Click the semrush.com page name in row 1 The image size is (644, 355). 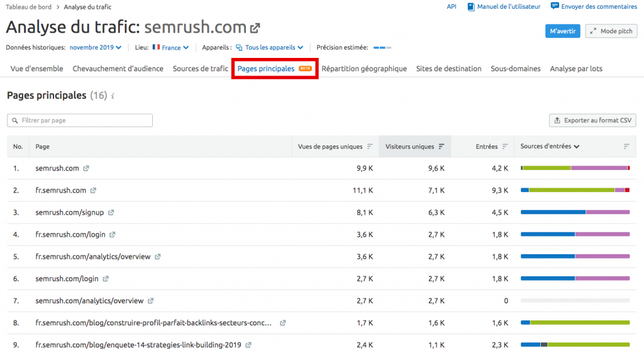[57, 169]
